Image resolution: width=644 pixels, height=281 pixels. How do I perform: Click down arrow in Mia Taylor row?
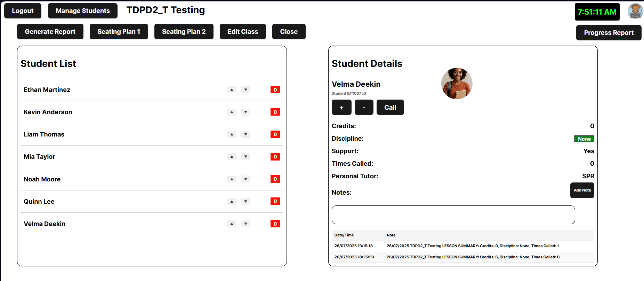click(245, 157)
